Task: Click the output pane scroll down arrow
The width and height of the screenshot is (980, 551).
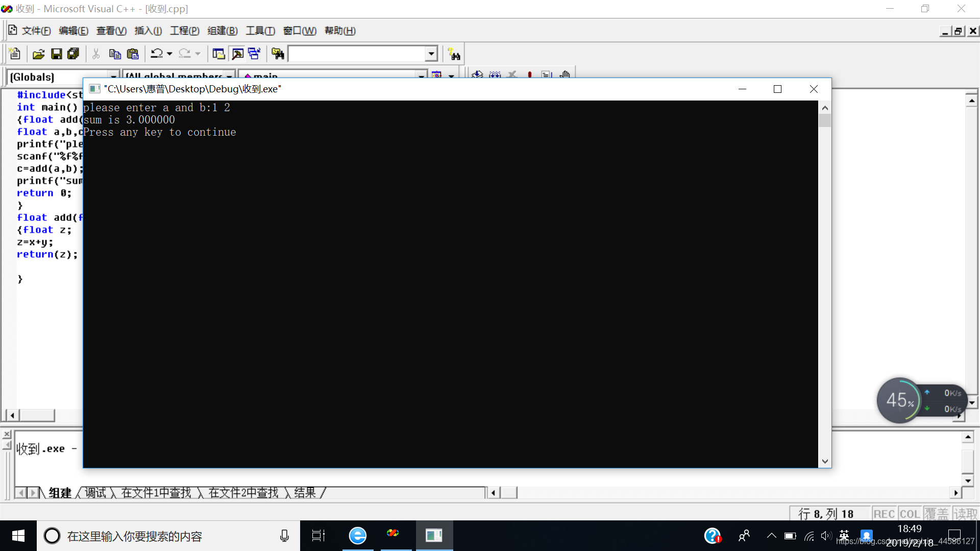Action: point(968,480)
